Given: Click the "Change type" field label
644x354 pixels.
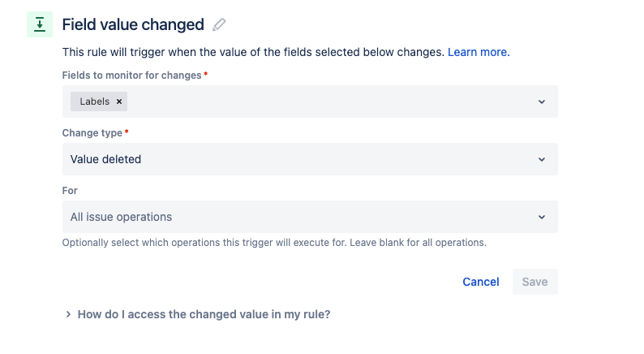Looking at the screenshot, I should (x=92, y=132).
